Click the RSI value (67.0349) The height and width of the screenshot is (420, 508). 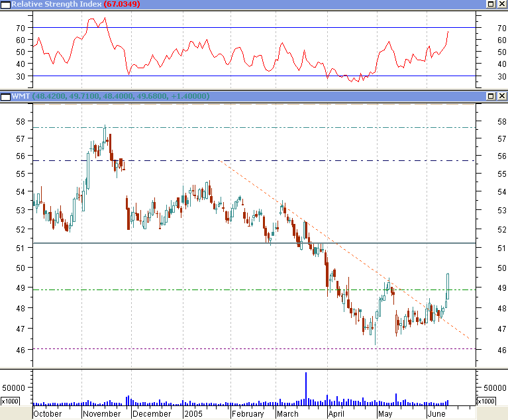122,4
